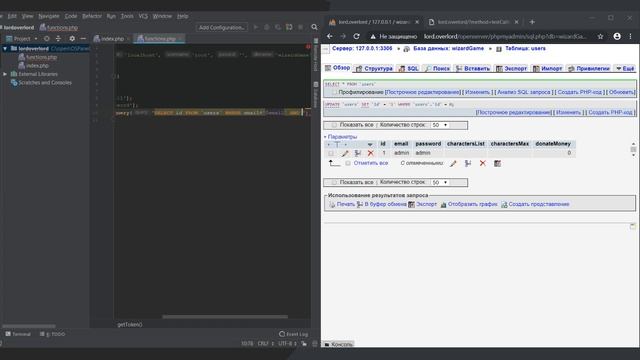The height and width of the screenshot is (360, 640).
Task: Click the locate-file target icon in Project panel
Action: tap(47, 38)
